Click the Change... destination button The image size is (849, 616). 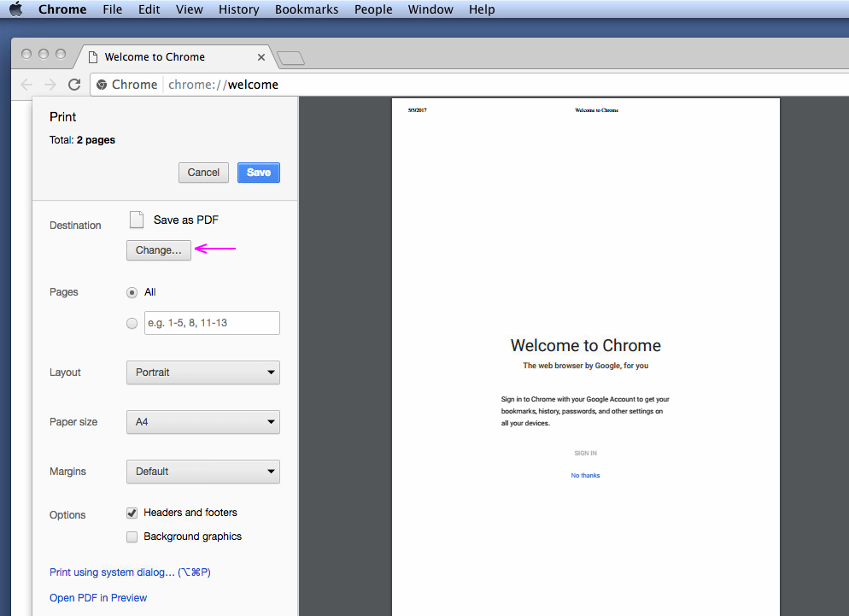click(x=158, y=250)
